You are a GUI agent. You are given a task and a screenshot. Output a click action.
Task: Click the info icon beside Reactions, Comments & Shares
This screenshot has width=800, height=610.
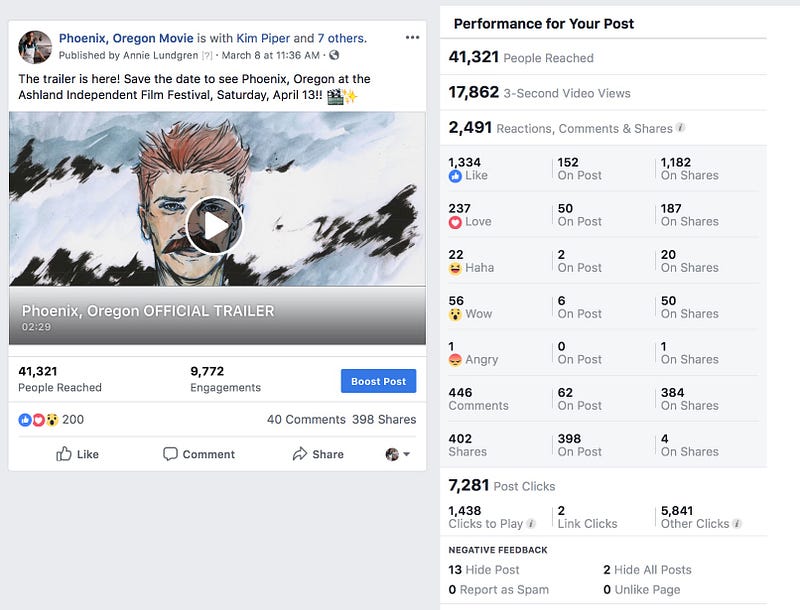tap(681, 128)
